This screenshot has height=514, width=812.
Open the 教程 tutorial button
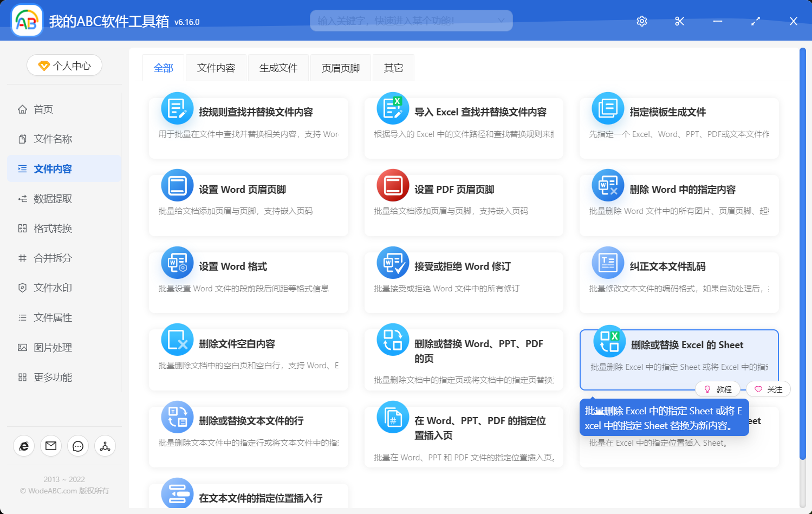(x=718, y=389)
